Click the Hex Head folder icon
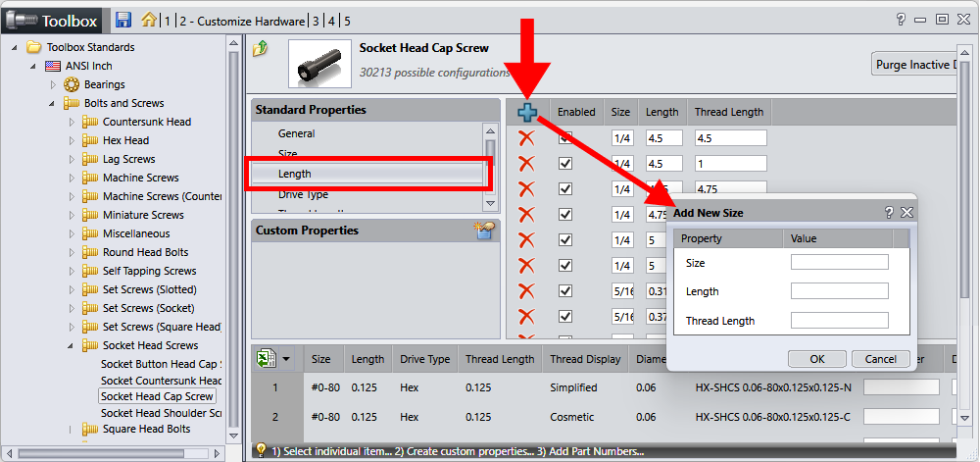 (89, 140)
